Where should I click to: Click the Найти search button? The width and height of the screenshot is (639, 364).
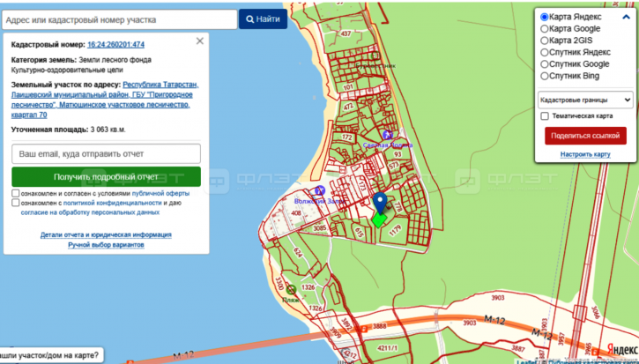pyautogui.click(x=263, y=19)
